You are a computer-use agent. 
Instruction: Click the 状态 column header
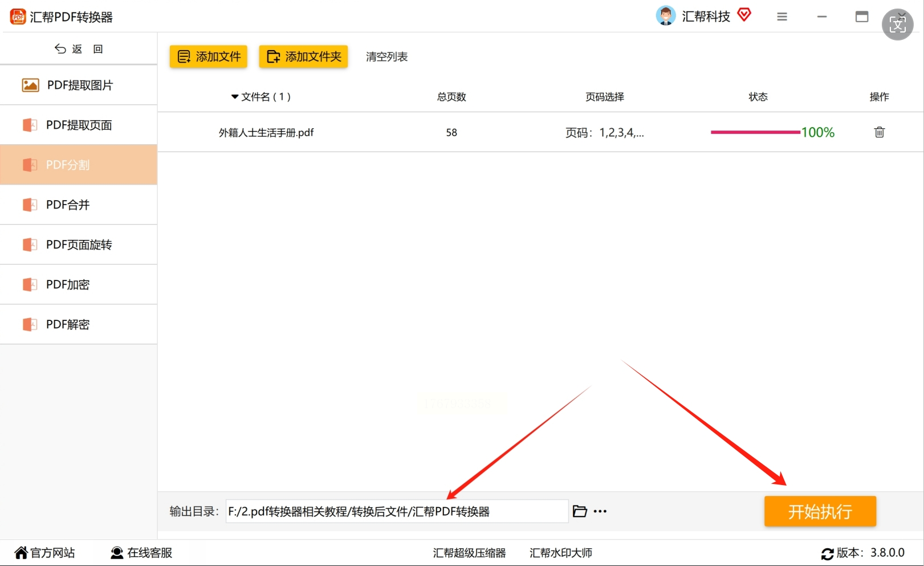(x=758, y=97)
